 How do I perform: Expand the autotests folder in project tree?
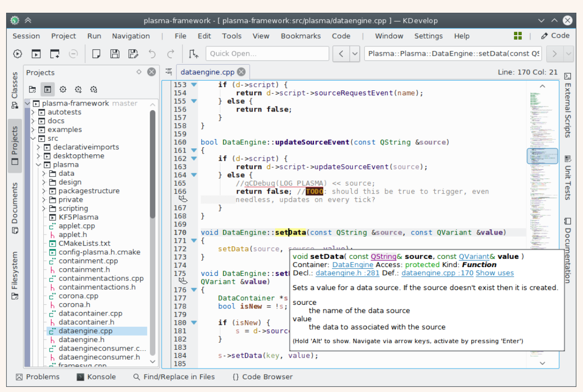[x=33, y=112]
